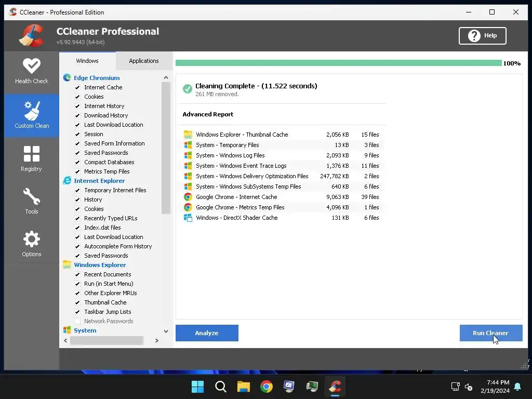Open File Explorer from the taskbar
The width and height of the screenshot is (532, 399).
click(x=244, y=387)
